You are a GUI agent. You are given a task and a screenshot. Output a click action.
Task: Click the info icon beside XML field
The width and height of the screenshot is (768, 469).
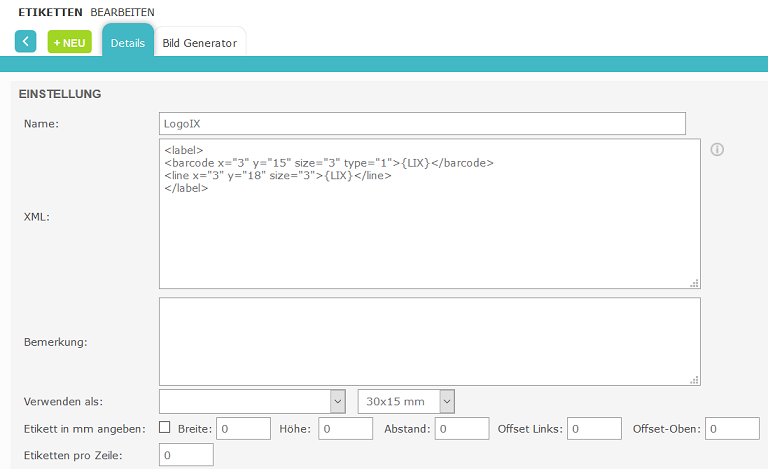click(x=717, y=150)
